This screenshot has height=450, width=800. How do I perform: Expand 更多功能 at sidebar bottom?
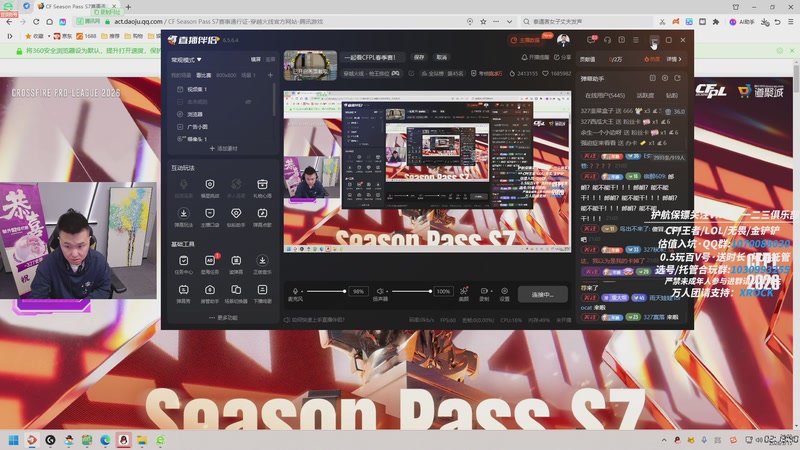pos(223,317)
